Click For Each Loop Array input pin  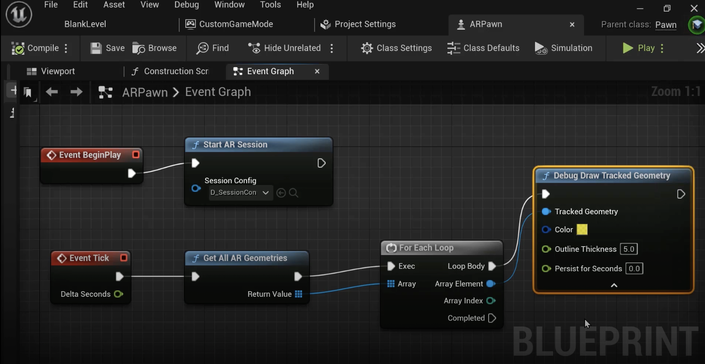coord(391,284)
